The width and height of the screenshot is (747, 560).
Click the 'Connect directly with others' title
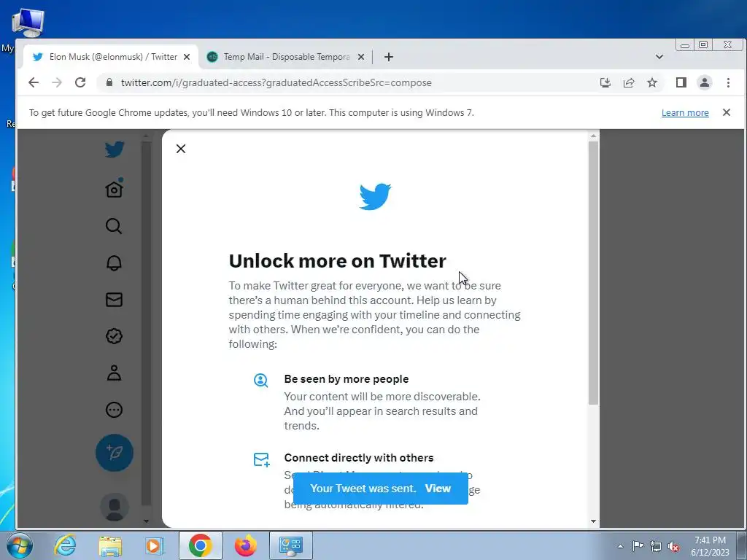[359, 458]
